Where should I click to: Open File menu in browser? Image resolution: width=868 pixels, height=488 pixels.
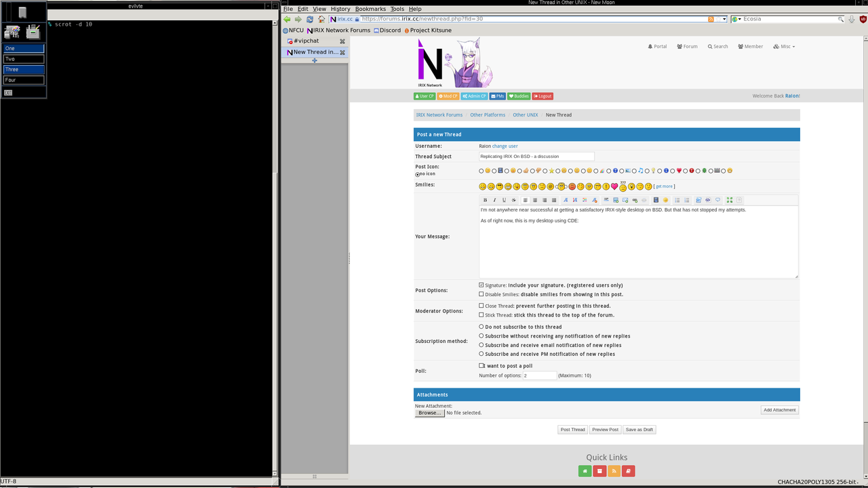pos(288,9)
